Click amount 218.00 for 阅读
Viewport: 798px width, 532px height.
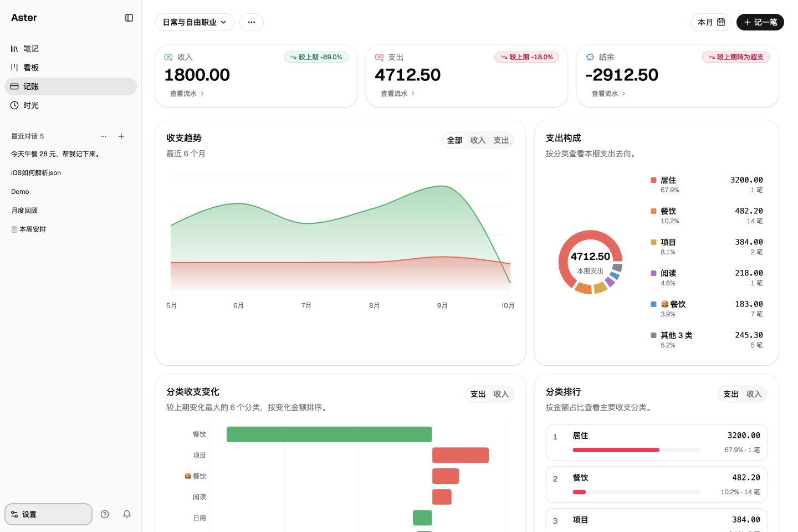[x=749, y=273]
